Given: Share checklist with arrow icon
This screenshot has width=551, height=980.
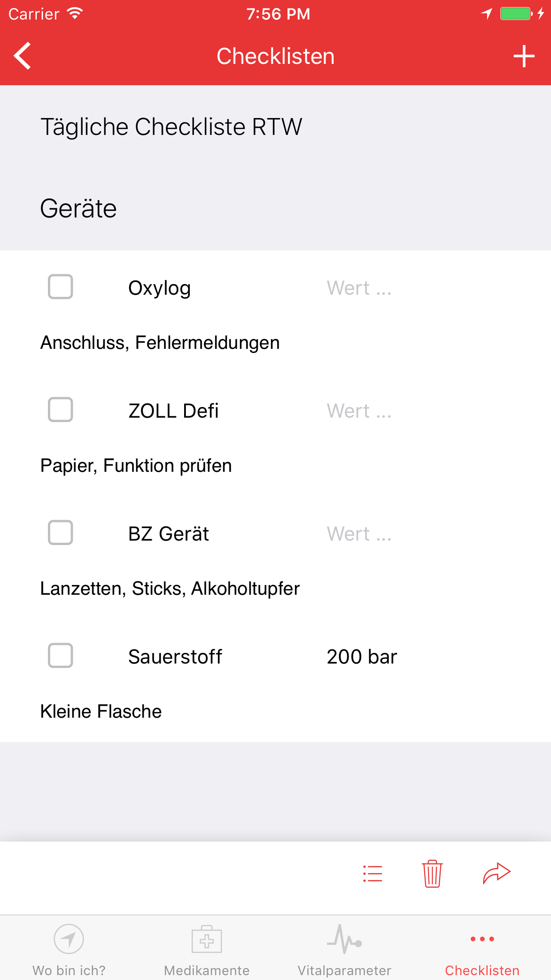Looking at the screenshot, I should 496,873.
